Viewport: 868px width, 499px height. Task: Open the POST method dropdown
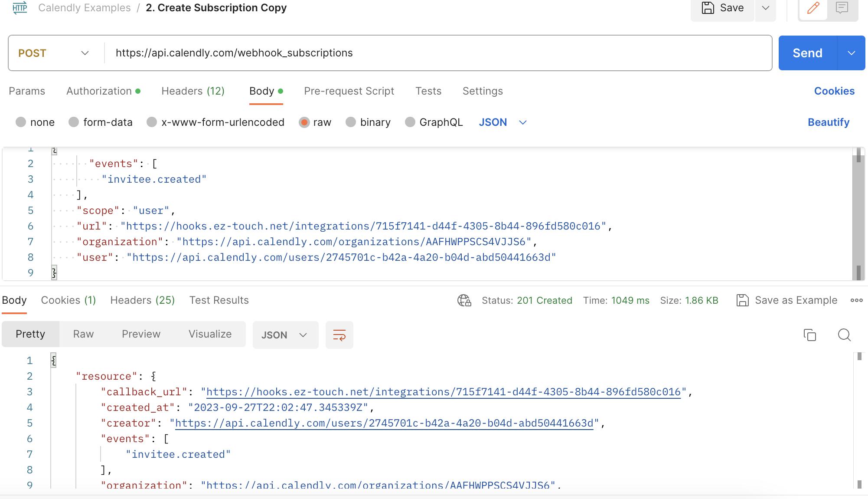point(54,53)
